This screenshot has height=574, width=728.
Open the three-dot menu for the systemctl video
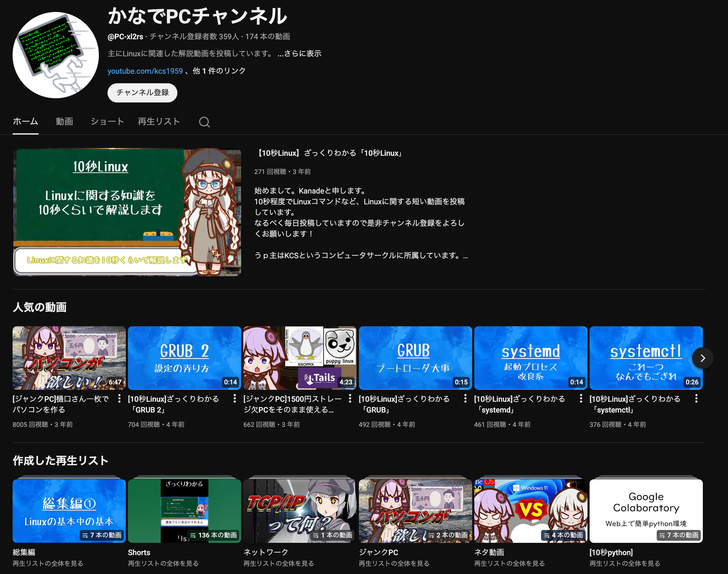696,398
